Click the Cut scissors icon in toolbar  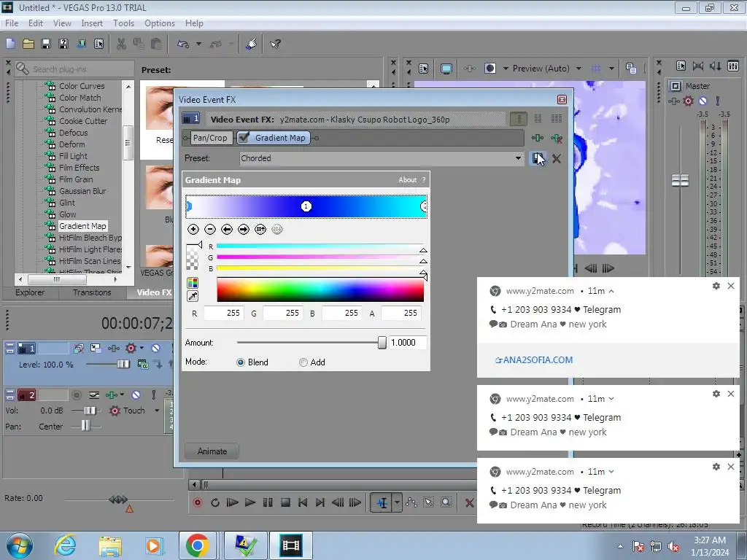[121, 44]
